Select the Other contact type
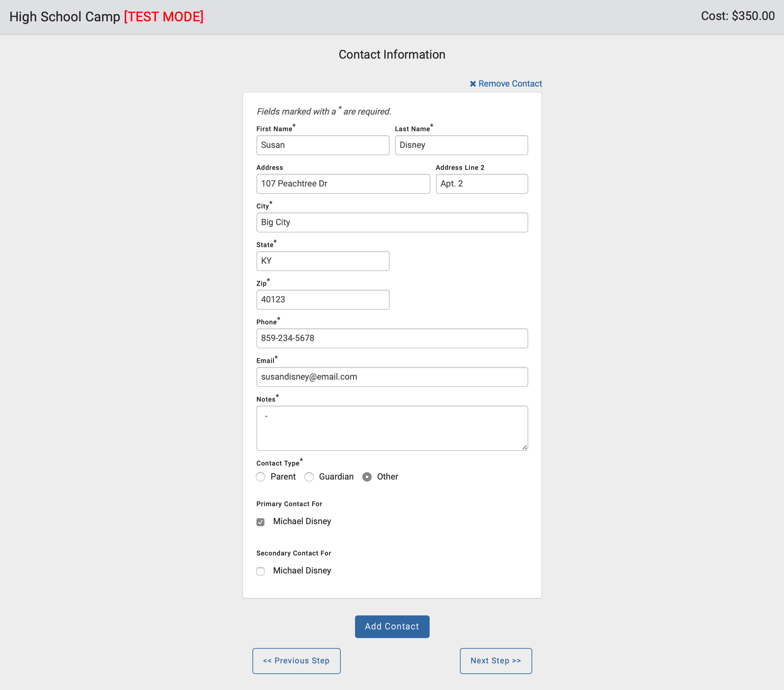Image resolution: width=784 pixels, height=690 pixels. point(367,477)
